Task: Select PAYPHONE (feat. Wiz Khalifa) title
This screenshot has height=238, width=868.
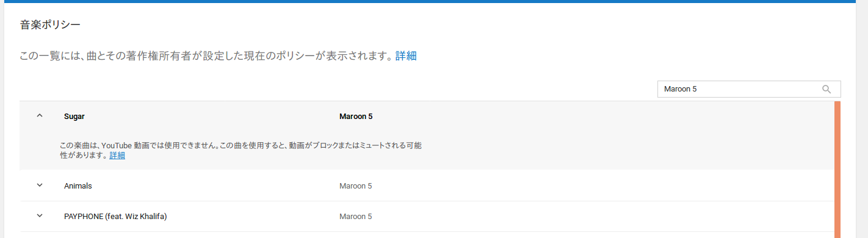Action: pos(115,217)
